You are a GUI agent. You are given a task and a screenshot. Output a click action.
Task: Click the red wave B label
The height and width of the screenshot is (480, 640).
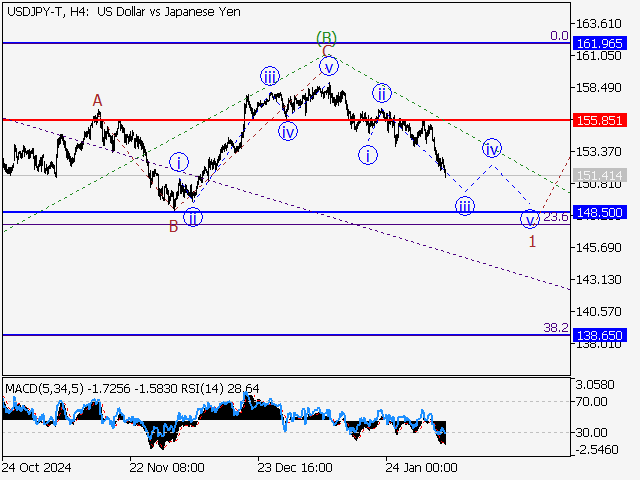173,226
